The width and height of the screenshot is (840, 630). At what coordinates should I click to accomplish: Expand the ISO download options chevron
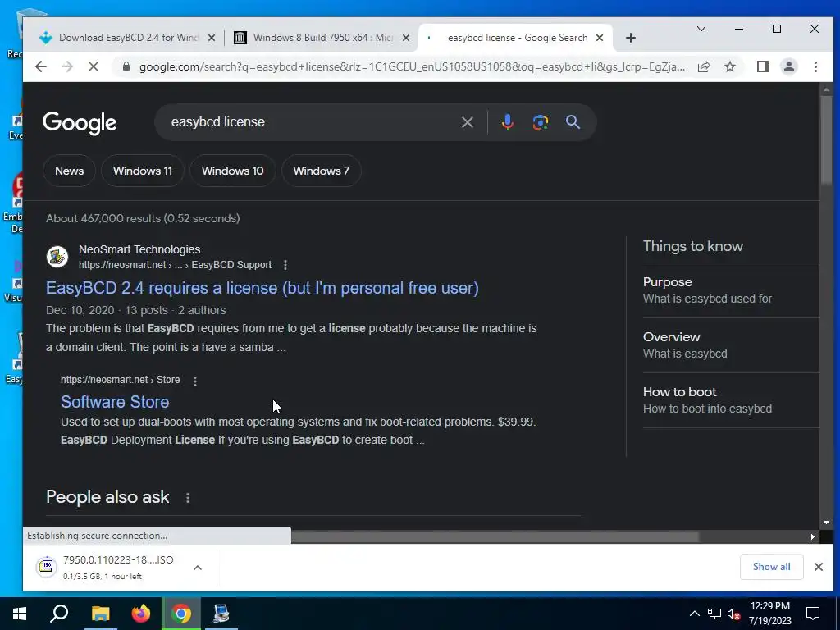(198, 568)
